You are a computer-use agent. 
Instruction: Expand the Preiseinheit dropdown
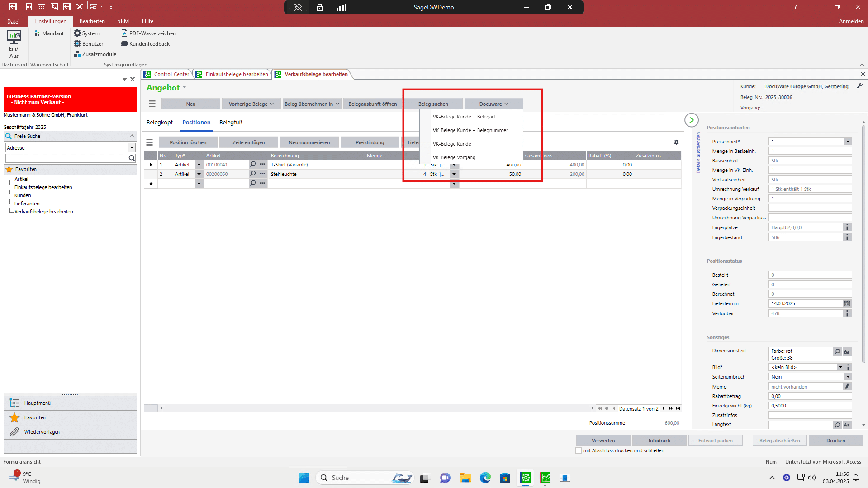tap(848, 142)
